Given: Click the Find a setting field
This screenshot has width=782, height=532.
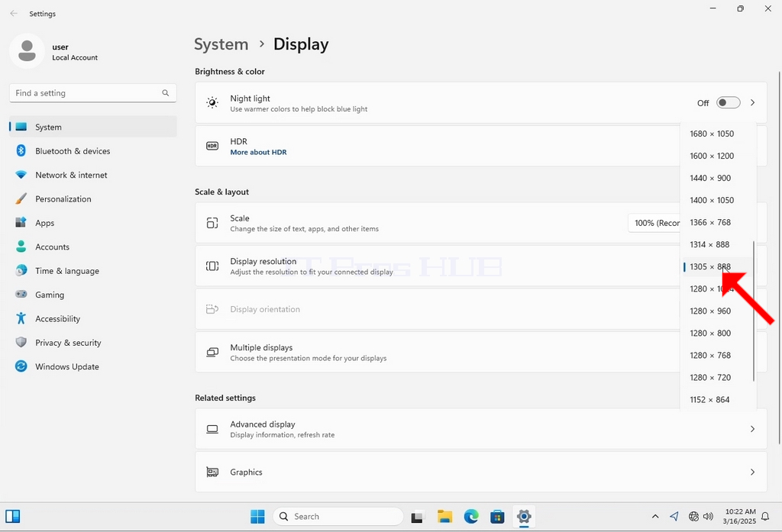Looking at the screenshot, I should point(92,93).
